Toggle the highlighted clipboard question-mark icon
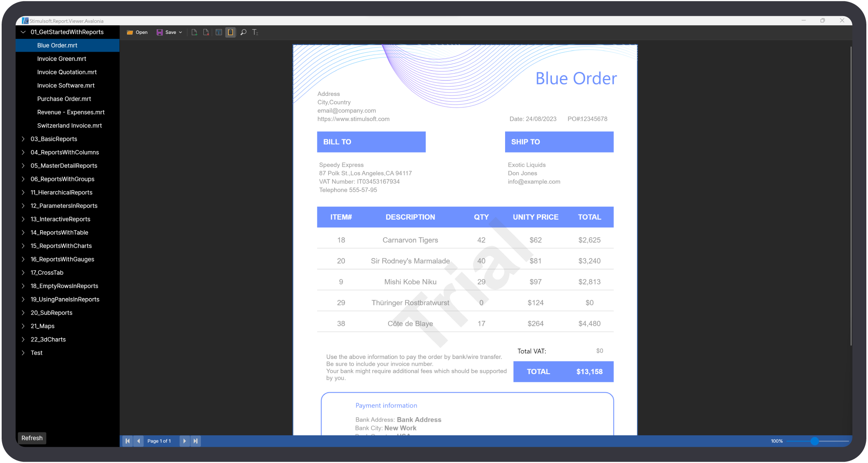 (x=231, y=32)
